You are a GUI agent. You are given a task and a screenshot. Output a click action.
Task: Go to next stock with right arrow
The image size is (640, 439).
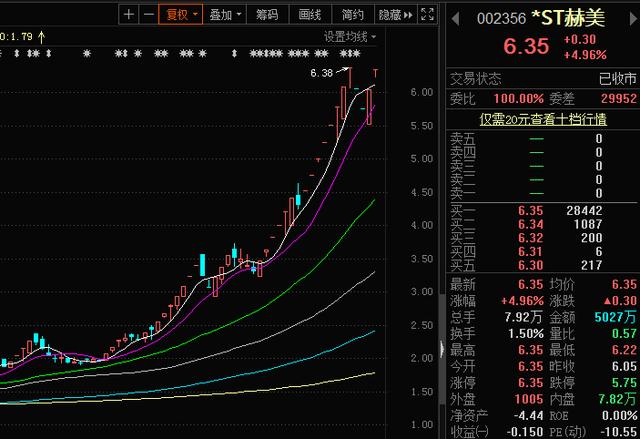(x=635, y=19)
